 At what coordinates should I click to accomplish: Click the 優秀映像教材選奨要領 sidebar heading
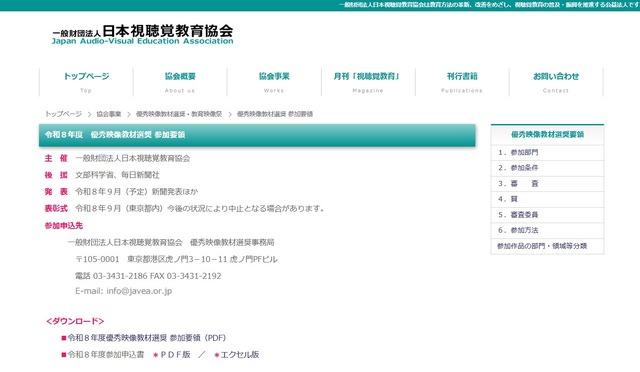click(547, 134)
